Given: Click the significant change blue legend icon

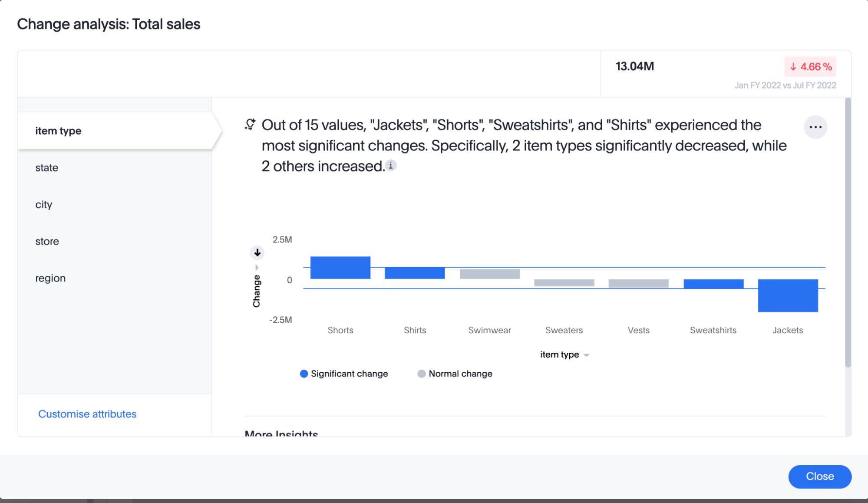Looking at the screenshot, I should pos(304,373).
